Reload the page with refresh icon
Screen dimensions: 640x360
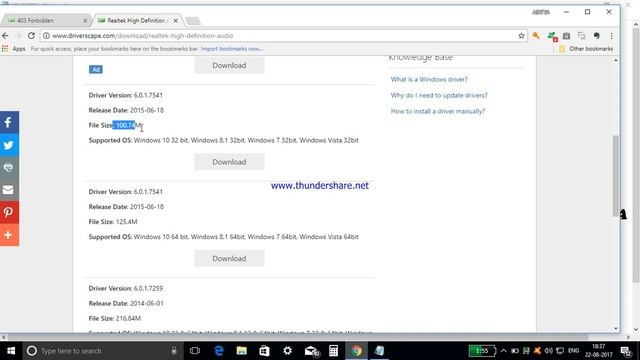31,36
